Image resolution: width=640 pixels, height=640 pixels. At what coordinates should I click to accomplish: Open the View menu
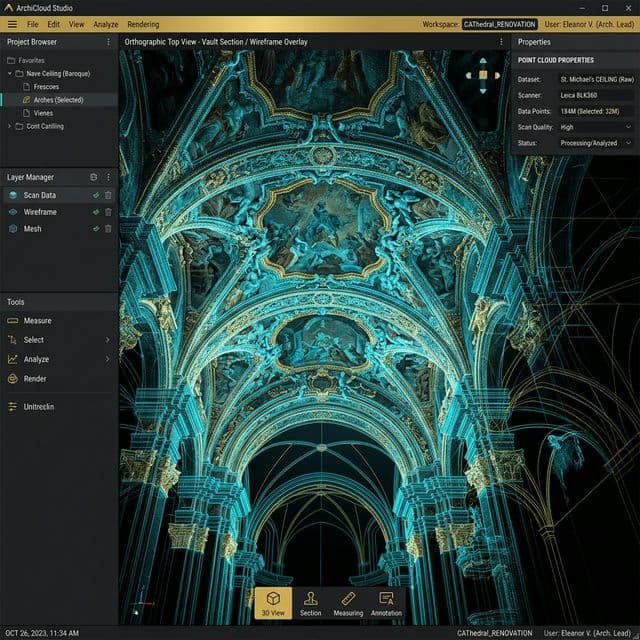click(x=76, y=24)
